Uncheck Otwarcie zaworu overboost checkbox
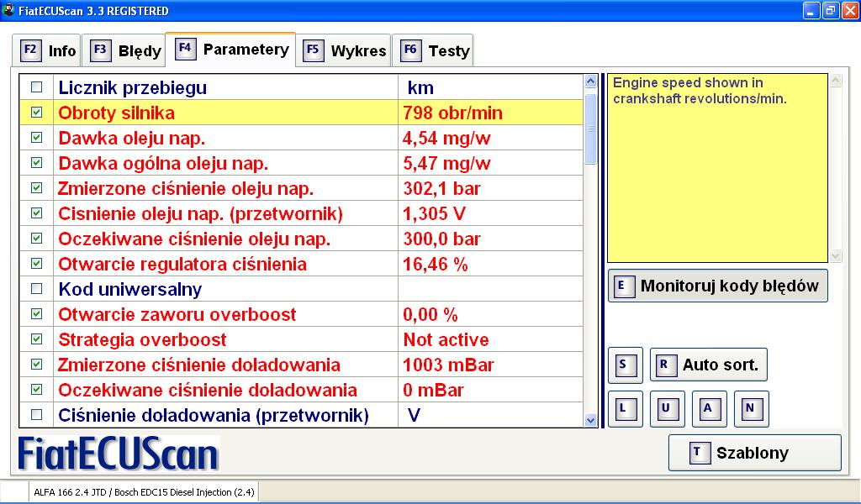The image size is (861, 504). click(x=37, y=314)
